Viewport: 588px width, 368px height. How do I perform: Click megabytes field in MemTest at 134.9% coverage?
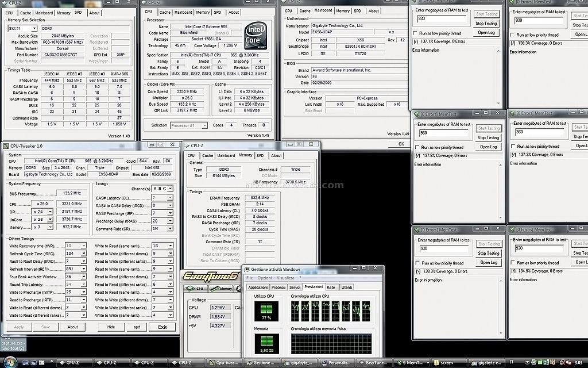539,248
